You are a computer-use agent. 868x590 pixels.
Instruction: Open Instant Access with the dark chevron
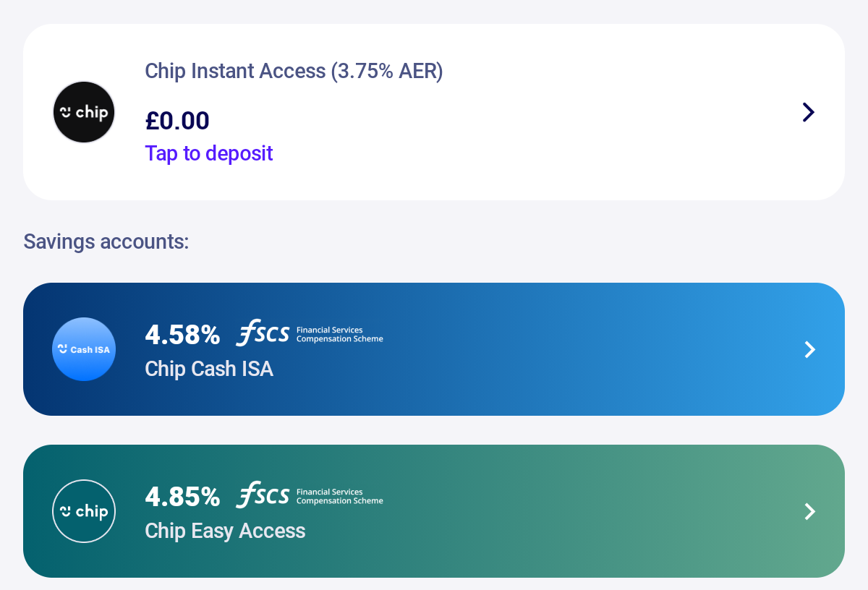809,112
